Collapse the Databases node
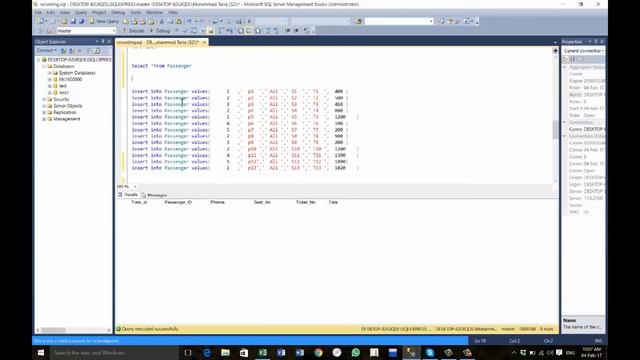The image size is (640, 360). [44, 66]
